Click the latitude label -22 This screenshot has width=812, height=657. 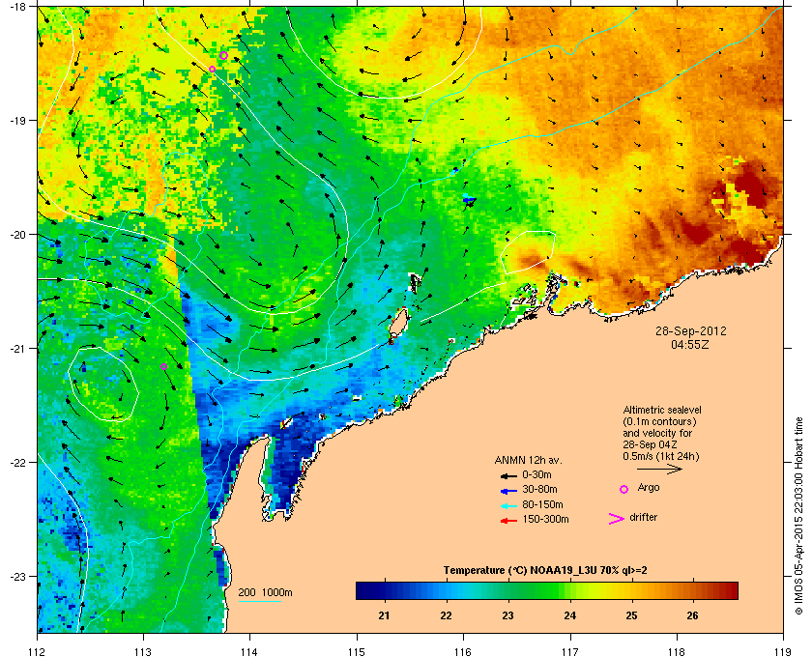(x=17, y=462)
